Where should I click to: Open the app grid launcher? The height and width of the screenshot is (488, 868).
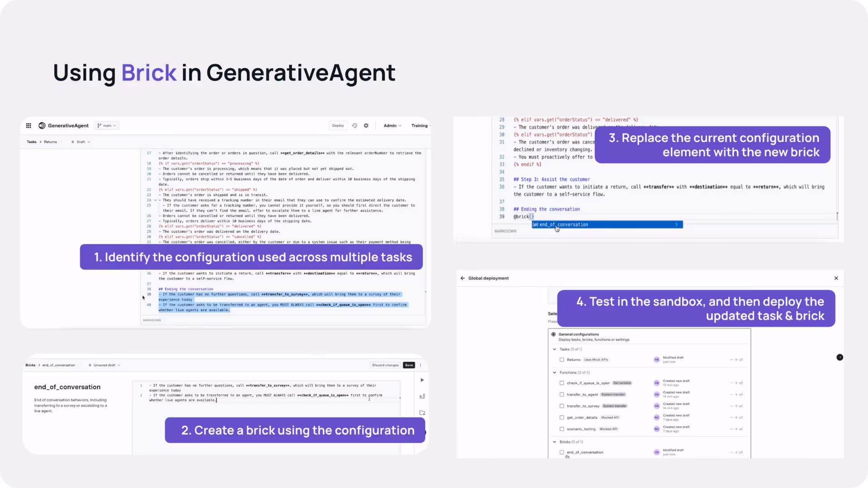pyautogui.click(x=28, y=125)
